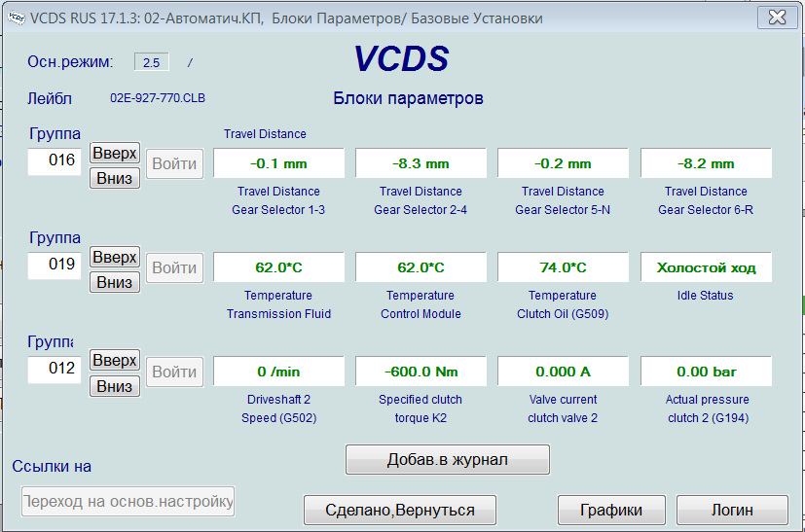805x532 pixels.
Task: Click the 0 /min driveshaft speed value
Action: (278, 372)
